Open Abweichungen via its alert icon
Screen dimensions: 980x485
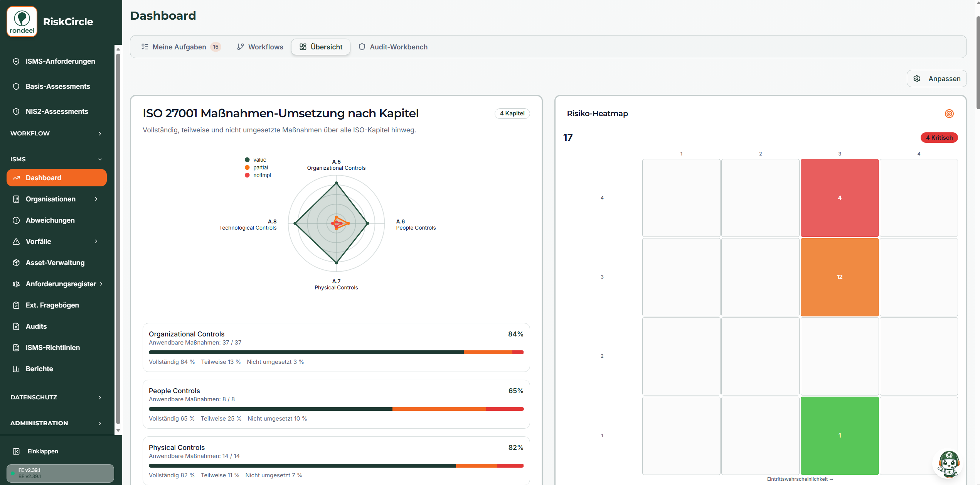tap(16, 220)
